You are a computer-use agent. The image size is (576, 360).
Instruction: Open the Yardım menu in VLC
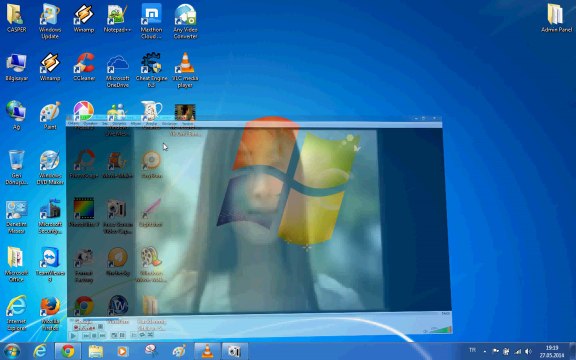click(187, 124)
